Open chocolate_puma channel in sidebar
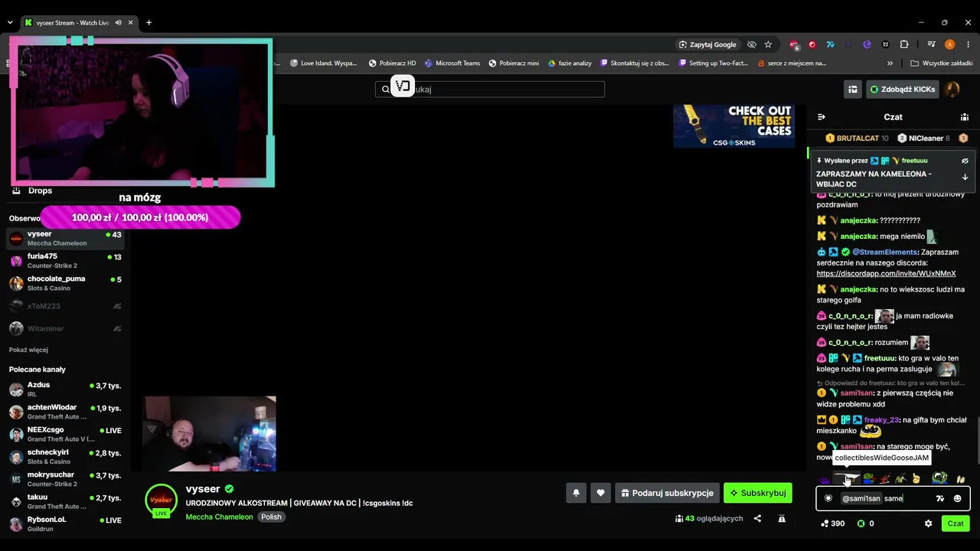The image size is (980, 551). (x=65, y=283)
